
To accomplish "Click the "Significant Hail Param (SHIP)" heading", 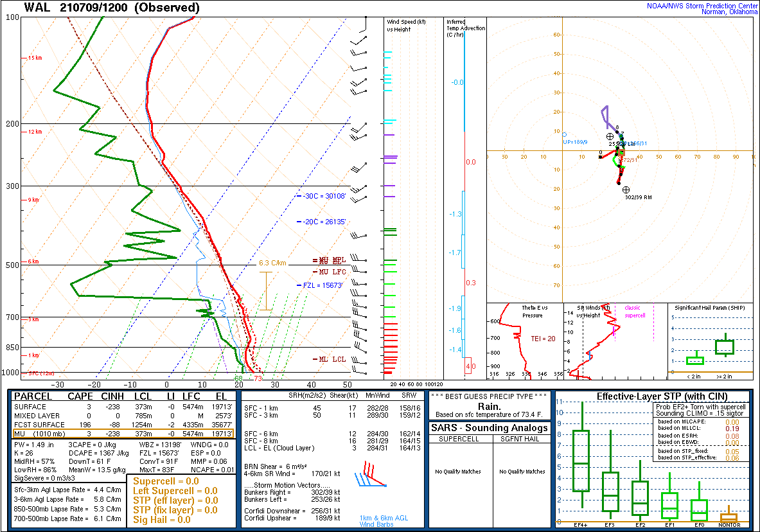I will [x=710, y=308].
